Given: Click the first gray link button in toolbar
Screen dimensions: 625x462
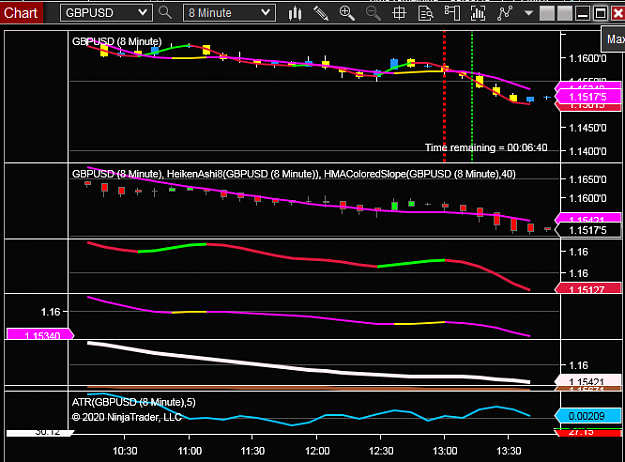Looking at the screenshot, I should [547, 14].
